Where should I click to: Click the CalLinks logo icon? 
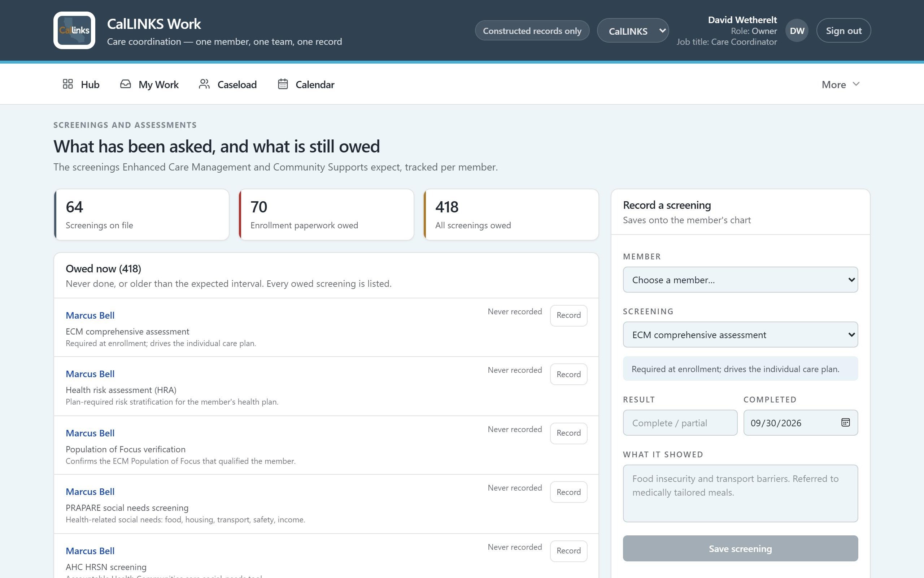pyautogui.click(x=74, y=30)
